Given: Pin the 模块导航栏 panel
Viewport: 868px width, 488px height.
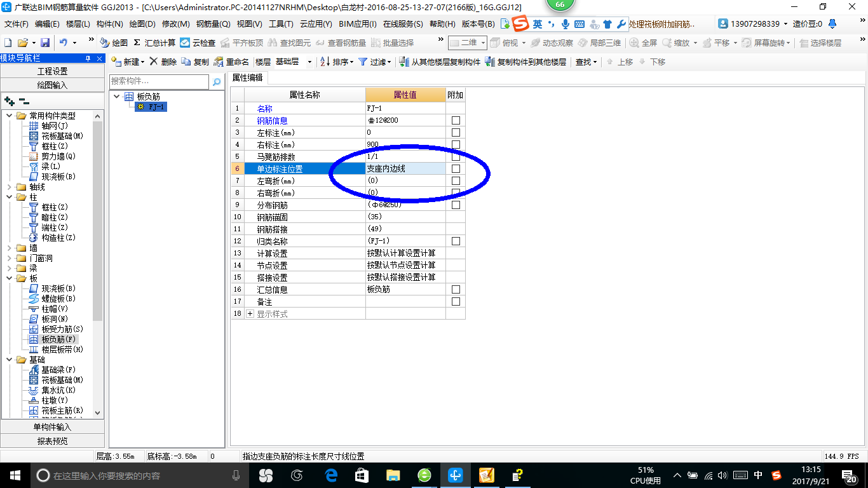Looking at the screenshot, I should (x=88, y=58).
